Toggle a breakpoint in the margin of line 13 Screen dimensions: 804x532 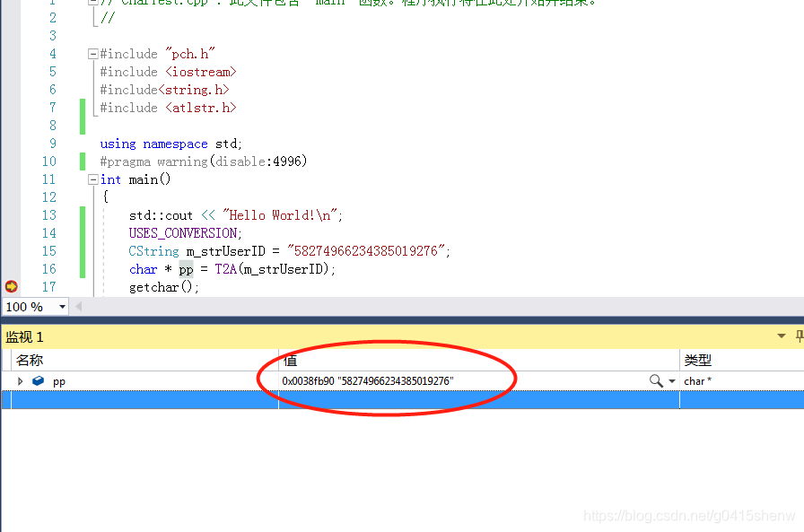pyautogui.click(x=11, y=214)
